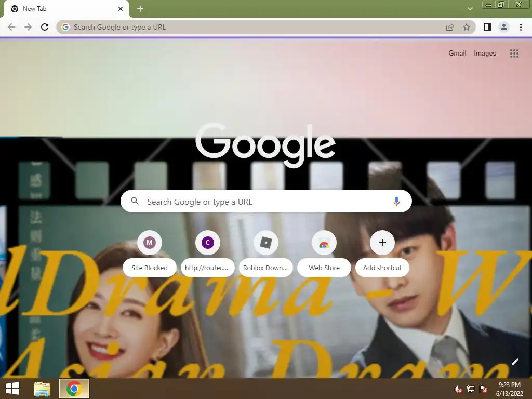
Task: Open the Windows Start button
Action: pos(12,389)
